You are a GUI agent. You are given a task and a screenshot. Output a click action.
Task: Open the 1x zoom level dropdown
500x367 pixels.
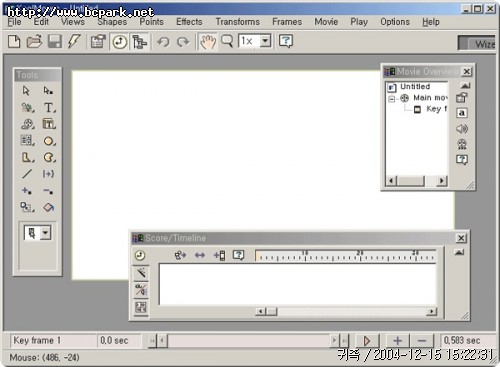[x=265, y=41]
